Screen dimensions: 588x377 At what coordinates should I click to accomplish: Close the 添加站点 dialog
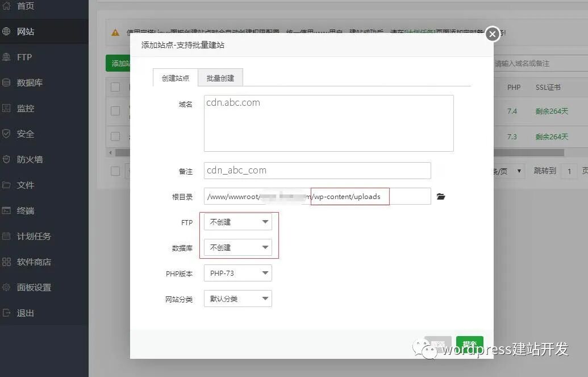coord(493,34)
